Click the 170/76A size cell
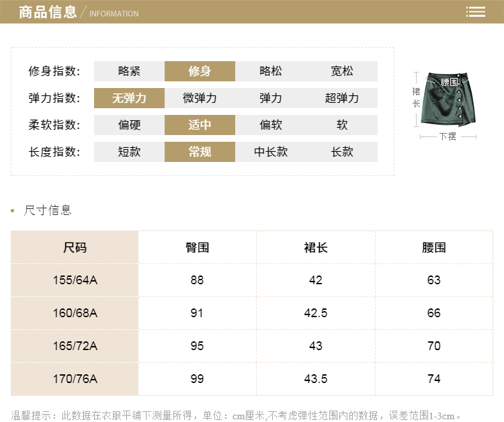This screenshot has height=422, width=504. coord(75,379)
